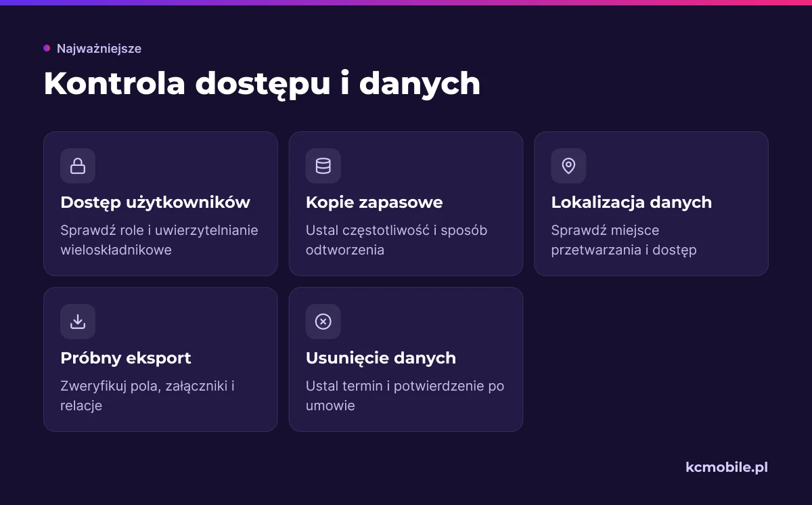Click the database icon above Kopie zapasowe
The image size is (812, 505).
click(x=323, y=166)
